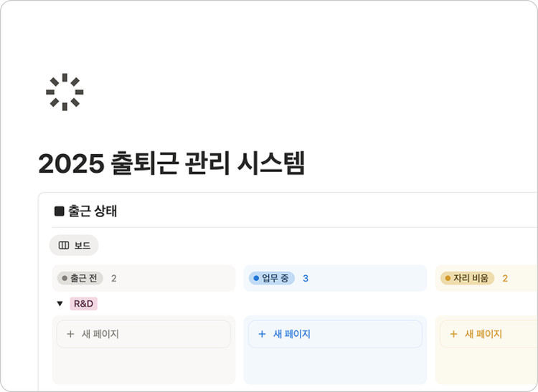The width and height of the screenshot is (538, 392).
Task: Click the board layout icon in 보드 tab
Action: click(x=64, y=245)
